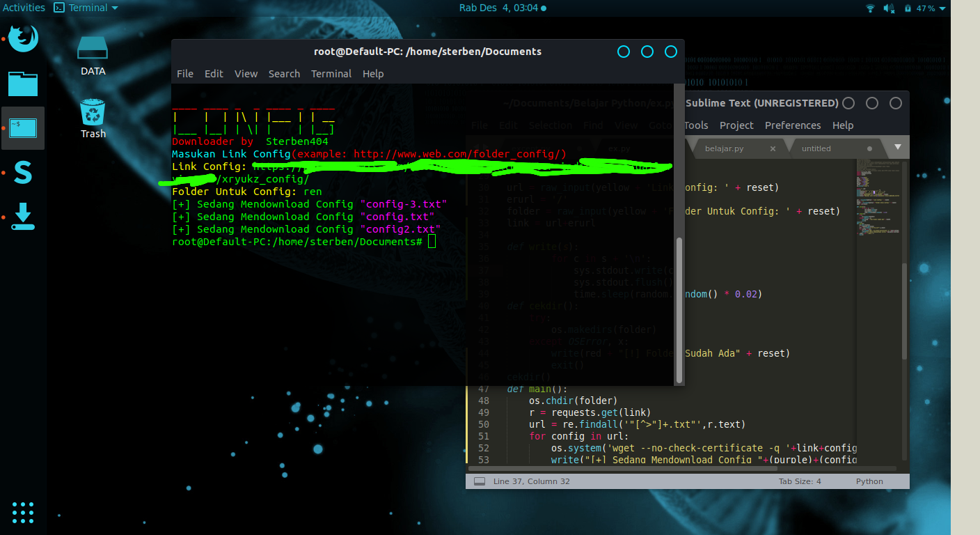Click the "Folder Untuk Config: ren" line
The height and width of the screenshot is (535, 980).
click(247, 192)
